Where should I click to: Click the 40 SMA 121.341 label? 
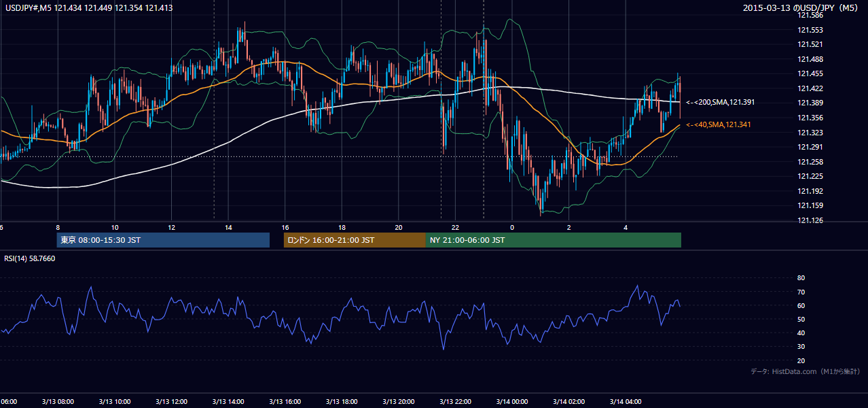[719, 124]
